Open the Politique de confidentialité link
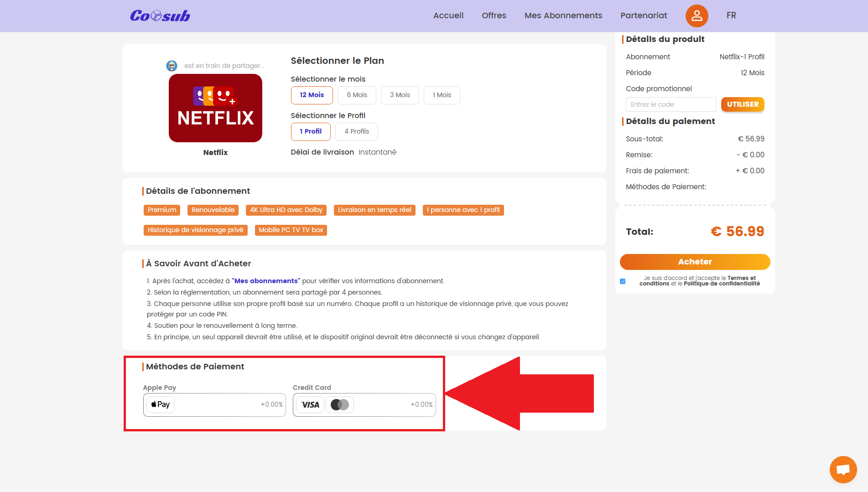Viewport: 868px width, 492px height. tap(722, 284)
